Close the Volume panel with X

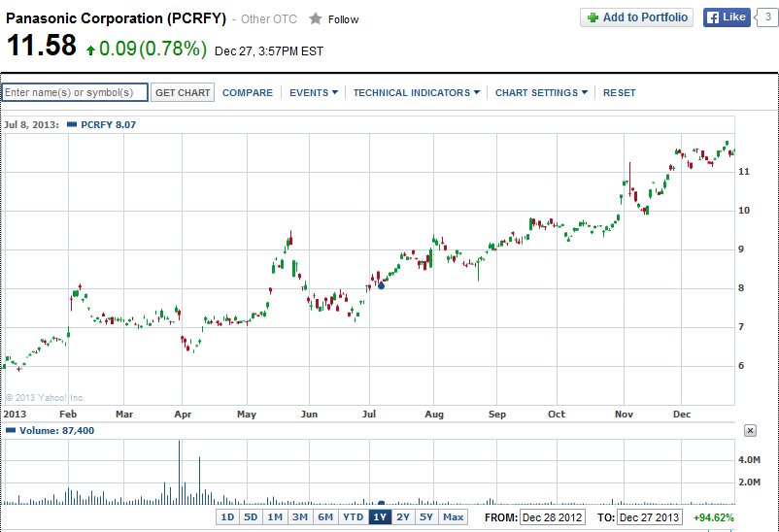tap(750, 431)
